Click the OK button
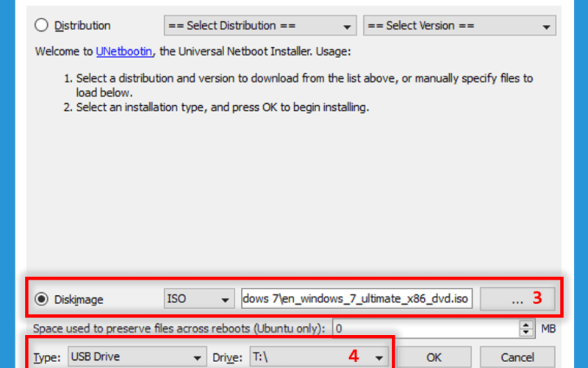Viewport: 588px width, 368px height. tap(434, 357)
